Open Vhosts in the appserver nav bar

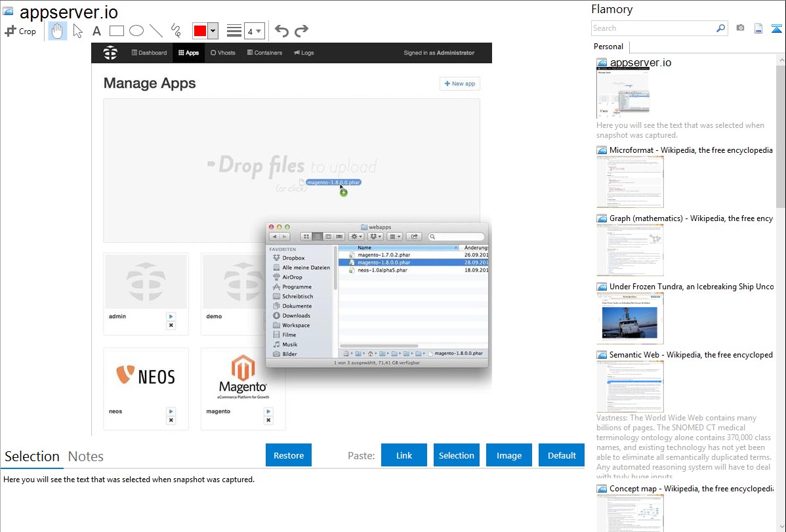pyautogui.click(x=223, y=52)
